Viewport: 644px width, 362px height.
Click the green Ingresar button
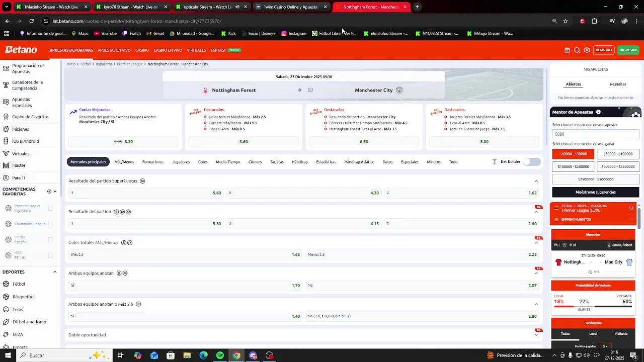pyautogui.click(x=628, y=50)
